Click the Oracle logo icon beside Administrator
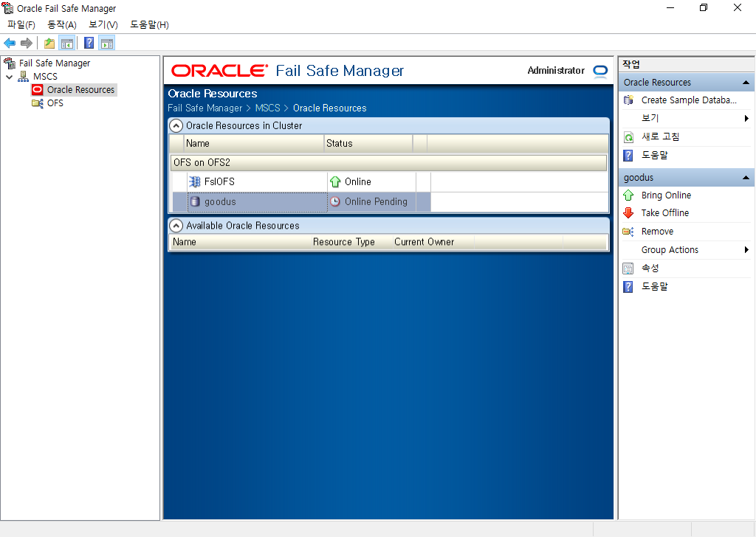The width and height of the screenshot is (756, 537). 600,71
